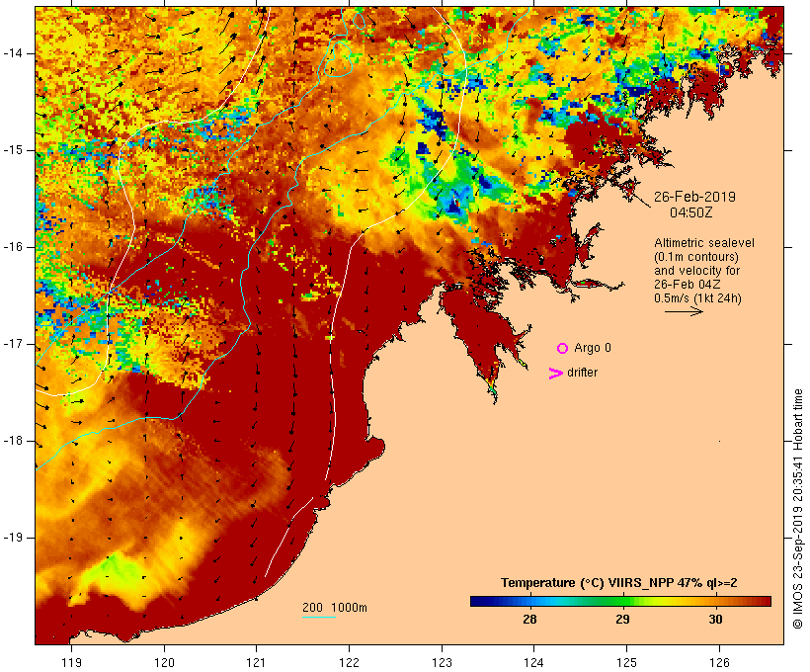The width and height of the screenshot is (810, 672).
Task: Click the longitude label 122
Action: [350, 663]
